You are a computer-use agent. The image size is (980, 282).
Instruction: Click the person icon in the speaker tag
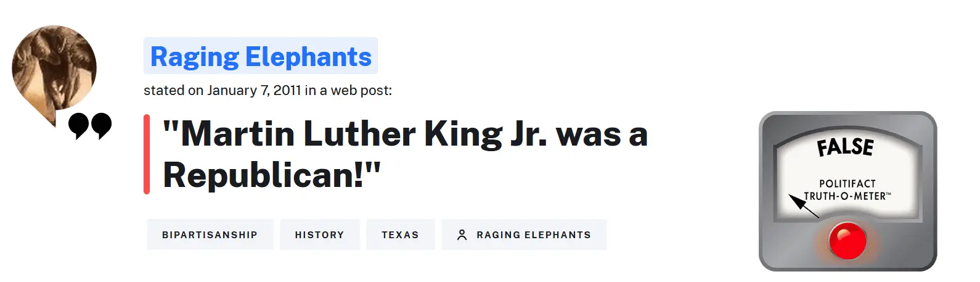[462, 235]
